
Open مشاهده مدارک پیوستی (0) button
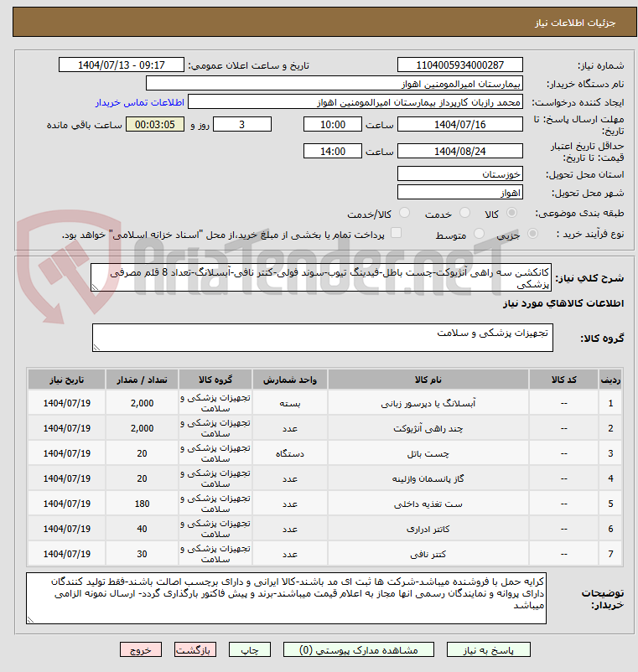coord(359,649)
